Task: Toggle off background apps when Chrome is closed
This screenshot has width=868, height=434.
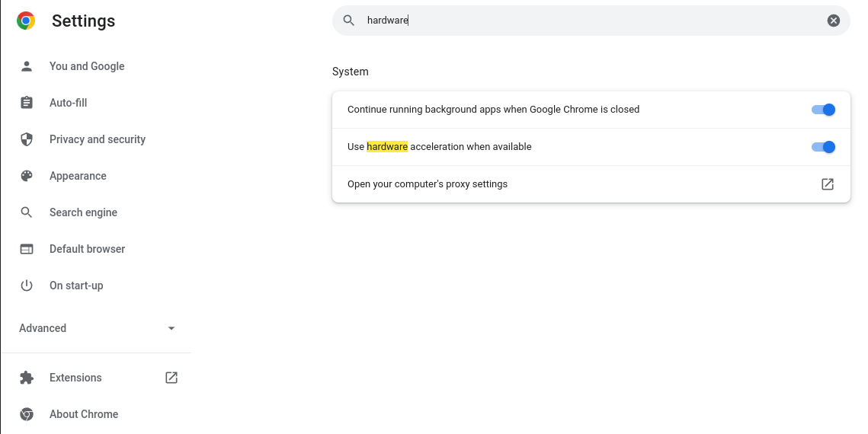Action: point(823,110)
